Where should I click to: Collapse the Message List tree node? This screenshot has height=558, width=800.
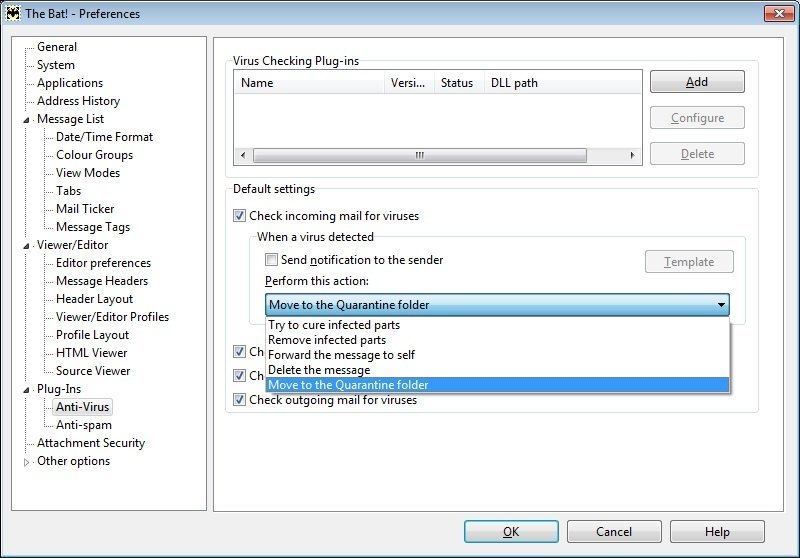pyautogui.click(x=27, y=120)
